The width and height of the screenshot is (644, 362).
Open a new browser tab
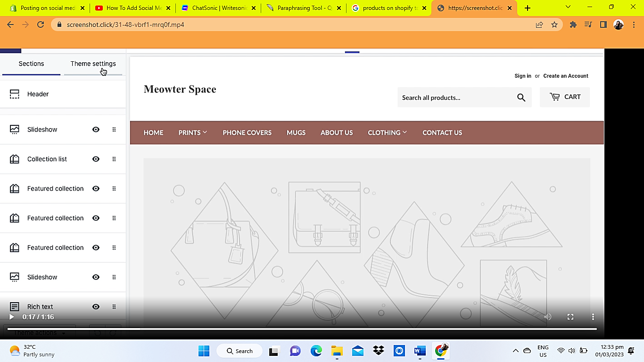click(x=528, y=8)
